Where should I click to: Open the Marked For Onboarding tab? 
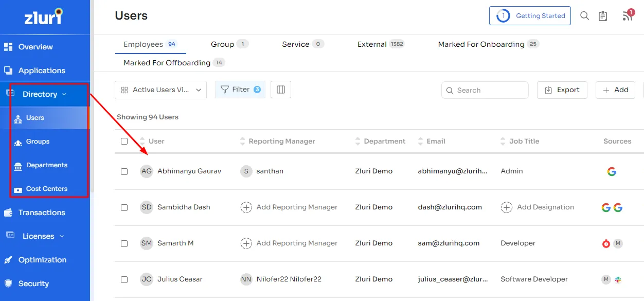tap(488, 44)
